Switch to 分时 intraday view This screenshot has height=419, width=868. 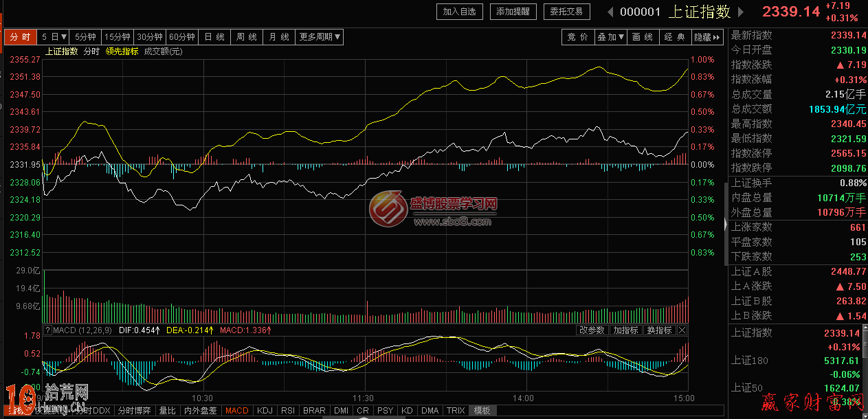click(x=21, y=37)
